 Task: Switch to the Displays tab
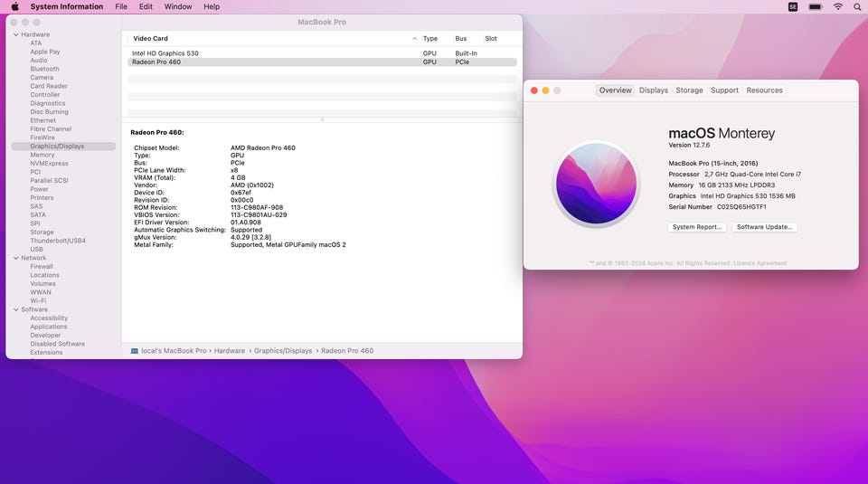click(x=653, y=90)
